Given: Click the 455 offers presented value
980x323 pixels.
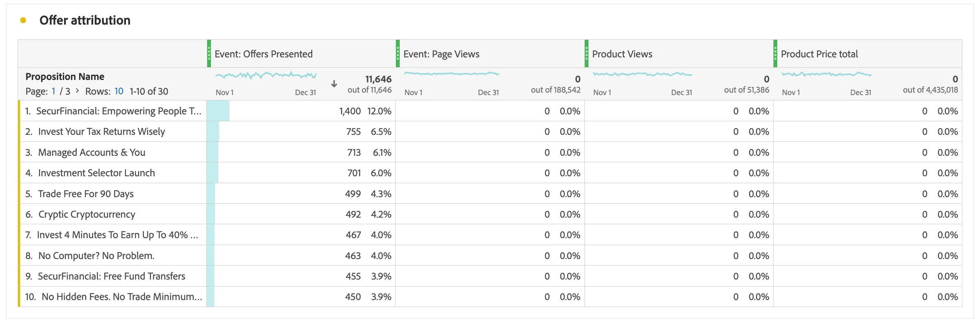Looking at the screenshot, I should tap(353, 276).
